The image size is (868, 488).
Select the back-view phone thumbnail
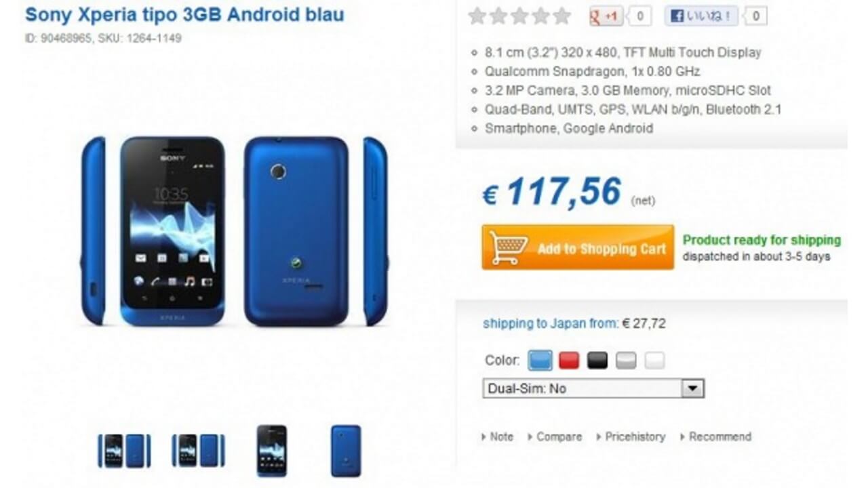pos(346,451)
